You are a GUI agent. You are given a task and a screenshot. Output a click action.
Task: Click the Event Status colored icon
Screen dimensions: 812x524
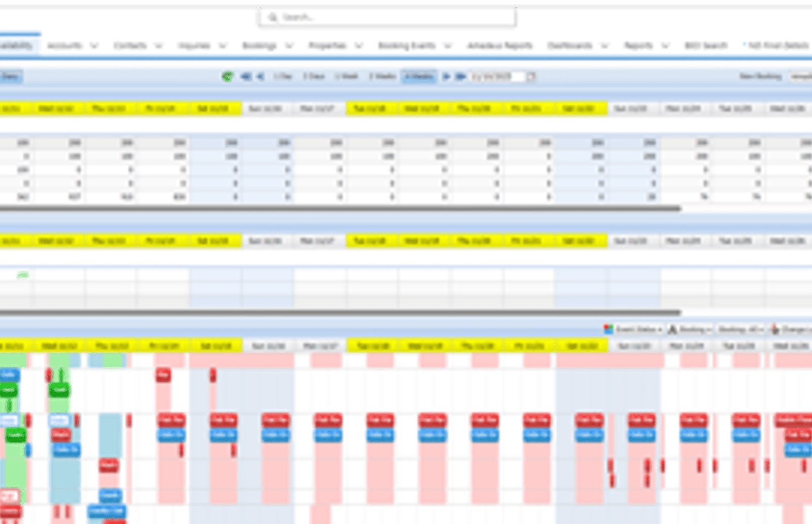[608, 329]
